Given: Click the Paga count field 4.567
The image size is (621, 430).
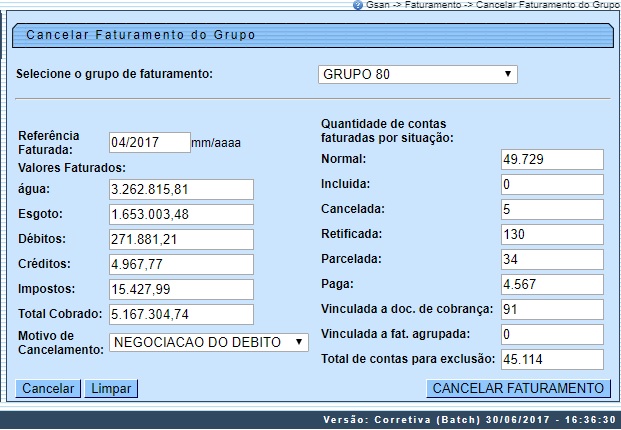Looking at the screenshot, I should [x=552, y=284].
